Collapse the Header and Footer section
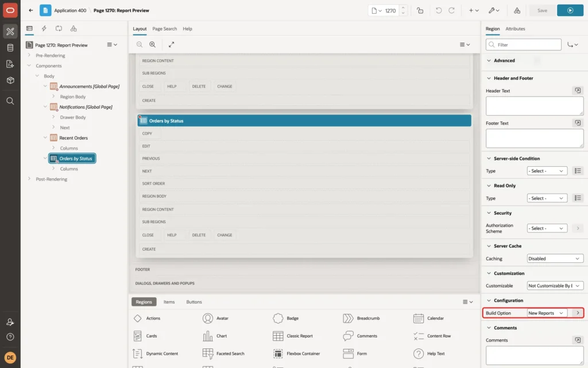 (489, 78)
